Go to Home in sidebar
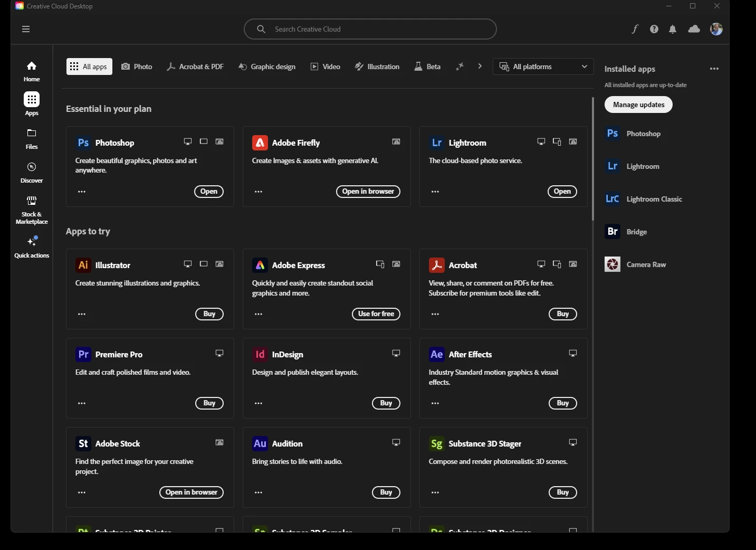Screen dimensions: 756x550 32,71
